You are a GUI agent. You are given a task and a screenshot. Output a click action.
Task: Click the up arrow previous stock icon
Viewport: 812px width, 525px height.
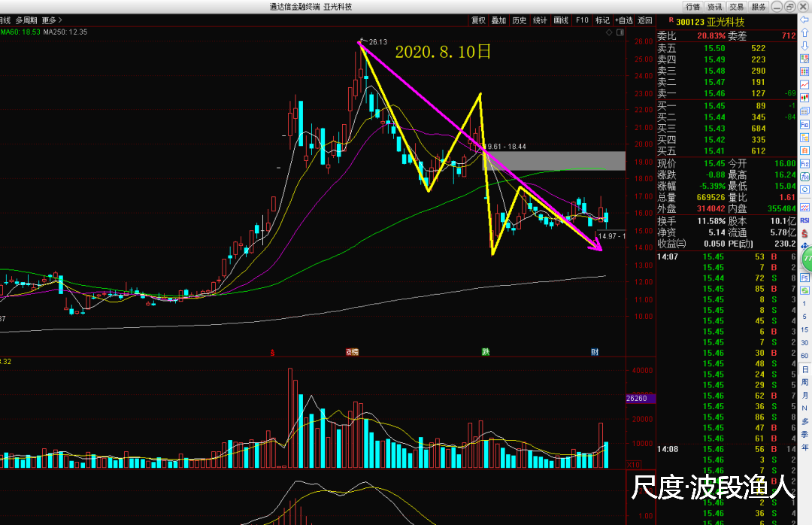point(804,32)
